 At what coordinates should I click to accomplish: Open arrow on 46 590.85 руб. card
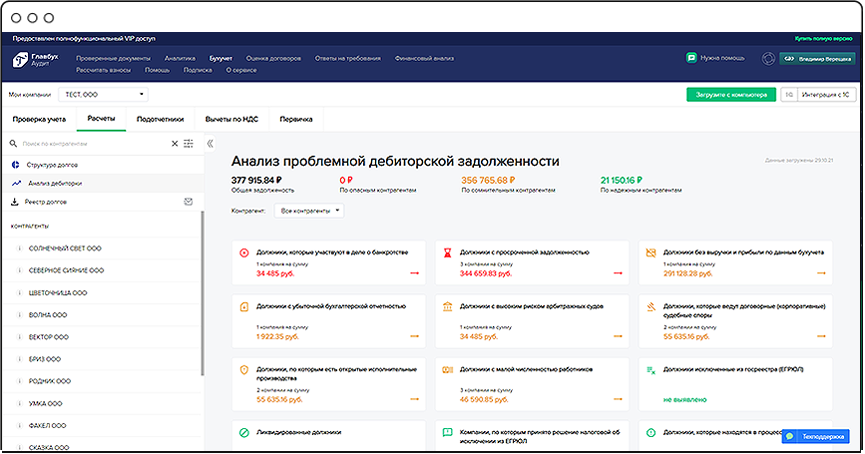(618, 399)
